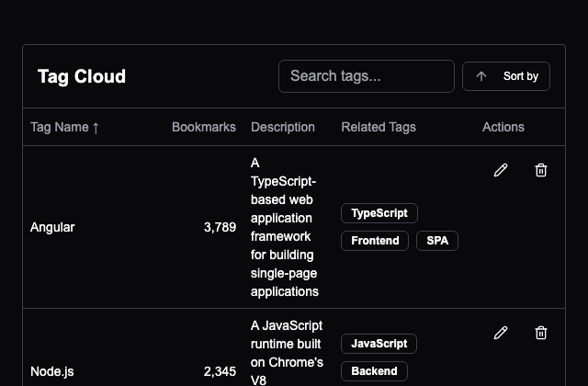Viewport: 588px width, 386px height.
Task: Click the Angular description text
Action: (285, 227)
